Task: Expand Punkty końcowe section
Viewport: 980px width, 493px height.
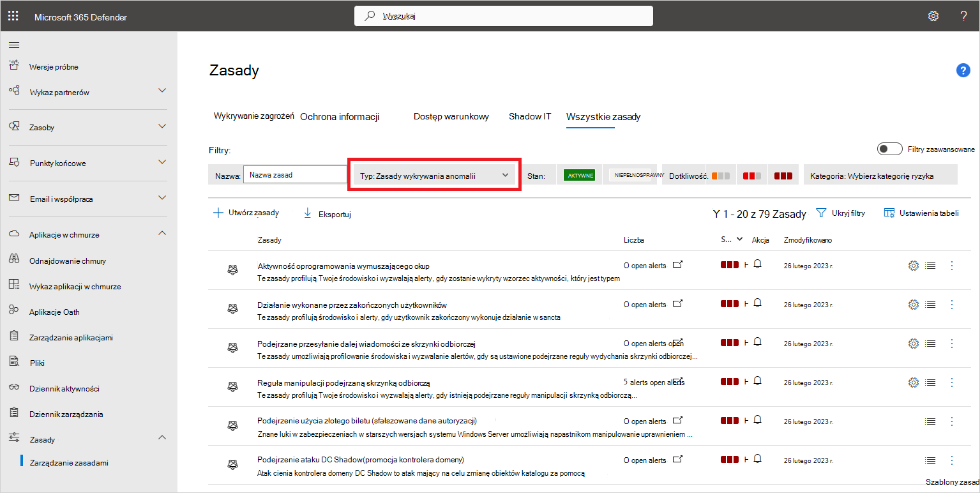Action: click(x=162, y=162)
